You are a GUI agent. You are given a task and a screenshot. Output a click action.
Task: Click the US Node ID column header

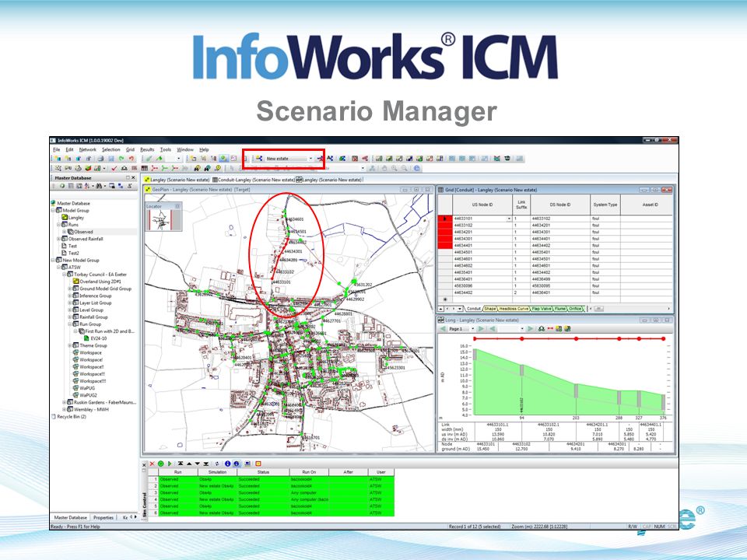click(482, 205)
